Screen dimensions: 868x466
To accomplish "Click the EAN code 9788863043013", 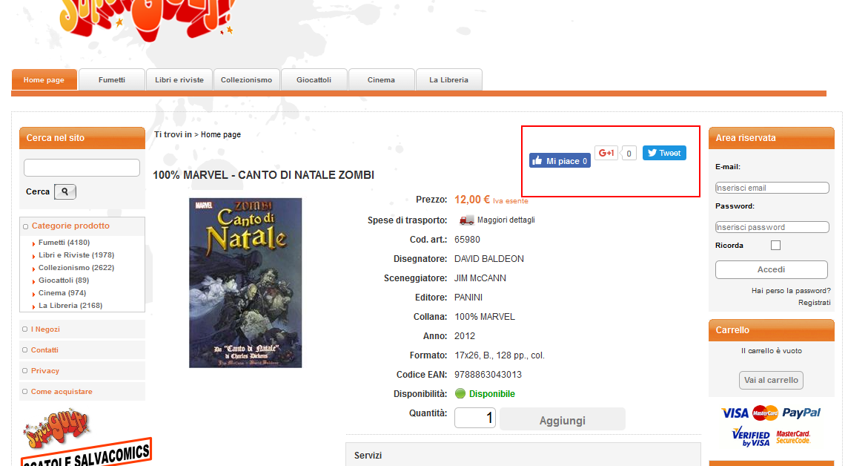I will coord(488,375).
